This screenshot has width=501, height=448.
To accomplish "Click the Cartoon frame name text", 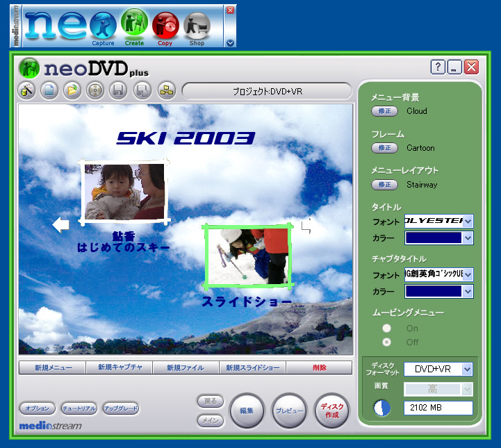I will pyautogui.click(x=420, y=148).
